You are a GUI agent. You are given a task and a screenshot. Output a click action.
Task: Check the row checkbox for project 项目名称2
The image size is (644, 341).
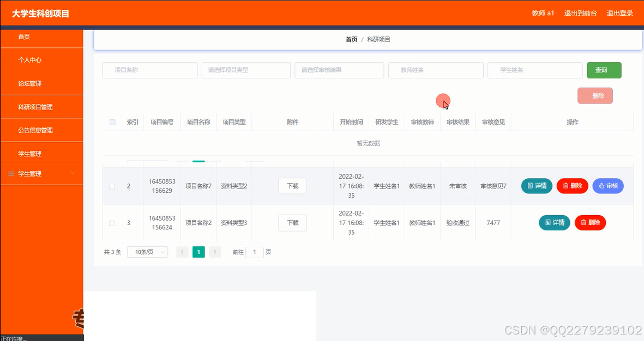click(112, 222)
